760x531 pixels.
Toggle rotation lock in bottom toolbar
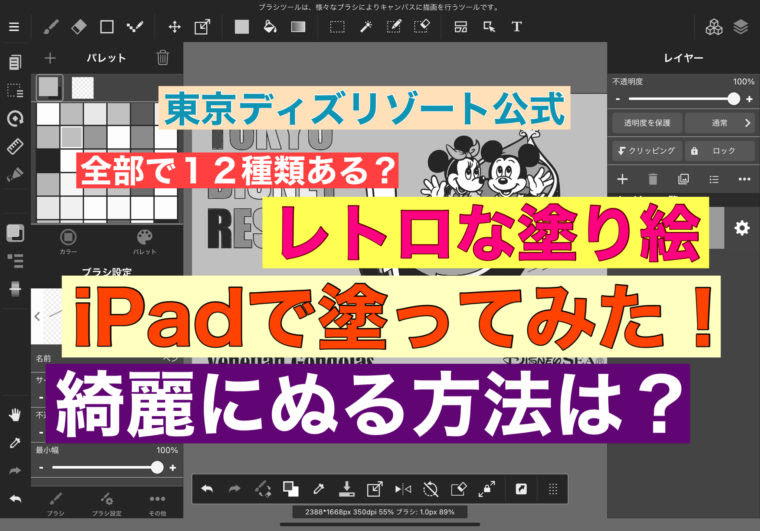[x=430, y=489]
